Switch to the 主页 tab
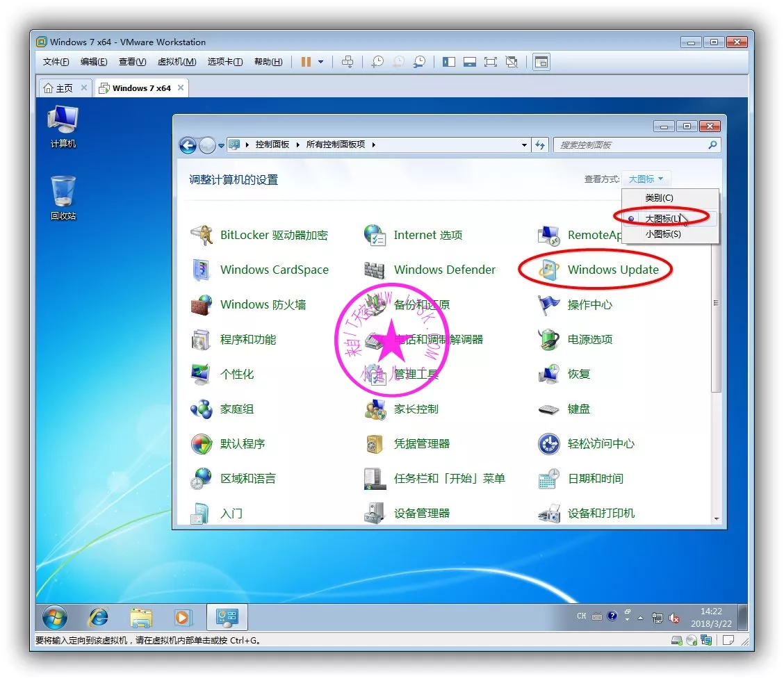Image resolution: width=784 pixels, height=681 pixels. [x=58, y=88]
